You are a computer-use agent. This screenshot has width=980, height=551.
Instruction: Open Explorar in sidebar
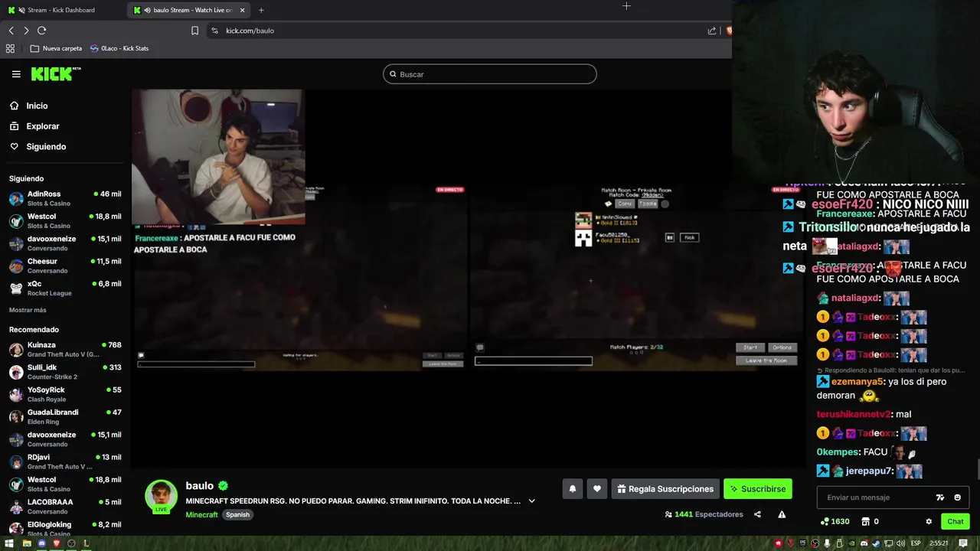tap(43, 126)
